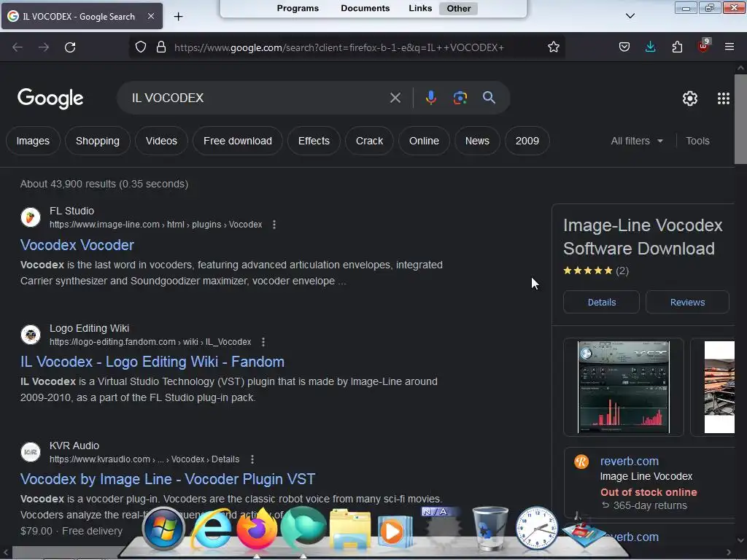The height and width of the screenshot is (560, 747).
Task: Open Google quick settings gear
Action: tap(690, 98)
